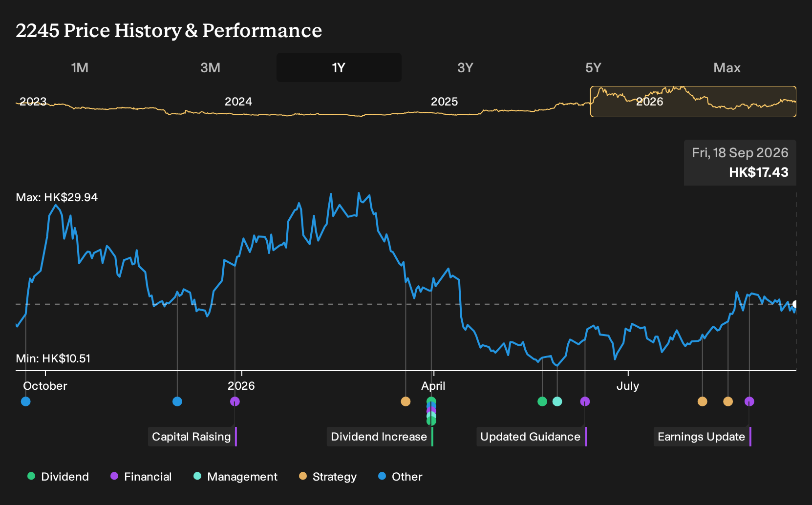Click the purple dot above Updated Guidance label
This screenshot has height=505, width=812.
585,401
